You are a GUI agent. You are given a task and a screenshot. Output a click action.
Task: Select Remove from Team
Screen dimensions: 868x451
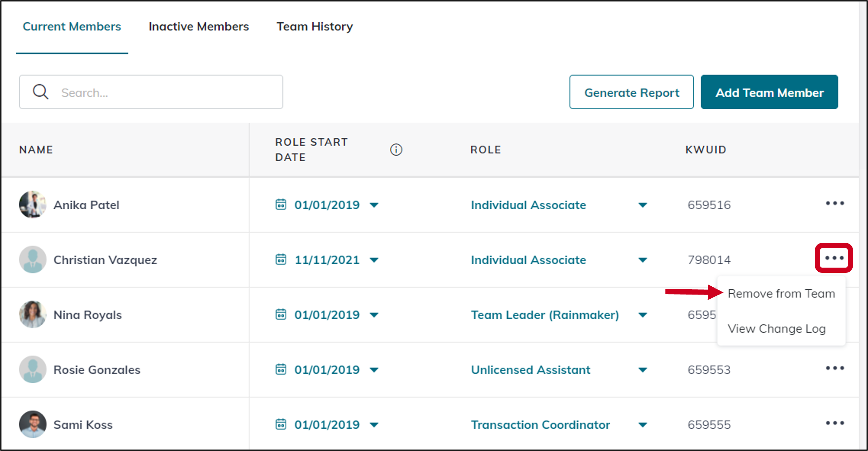pyautogui.click(x=781, y=293)
